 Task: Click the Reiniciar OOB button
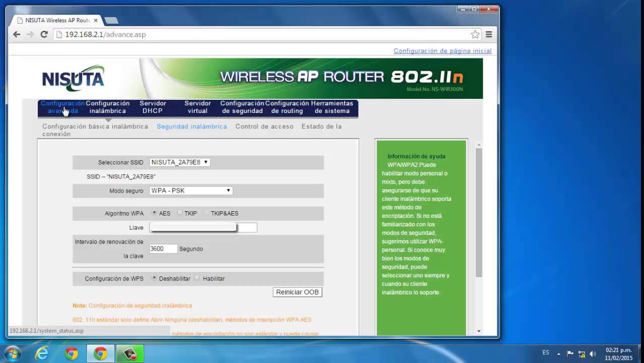(297, 292)
